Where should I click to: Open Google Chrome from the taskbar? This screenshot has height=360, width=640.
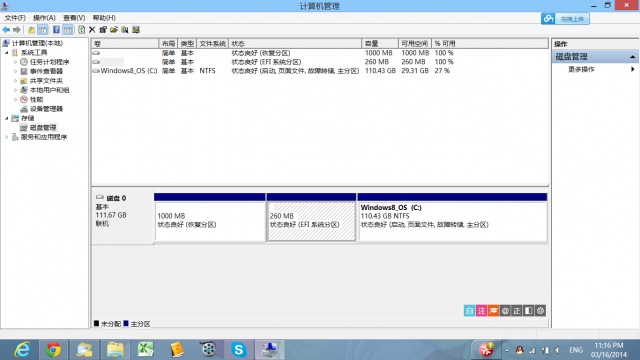[x=53, y=350]
